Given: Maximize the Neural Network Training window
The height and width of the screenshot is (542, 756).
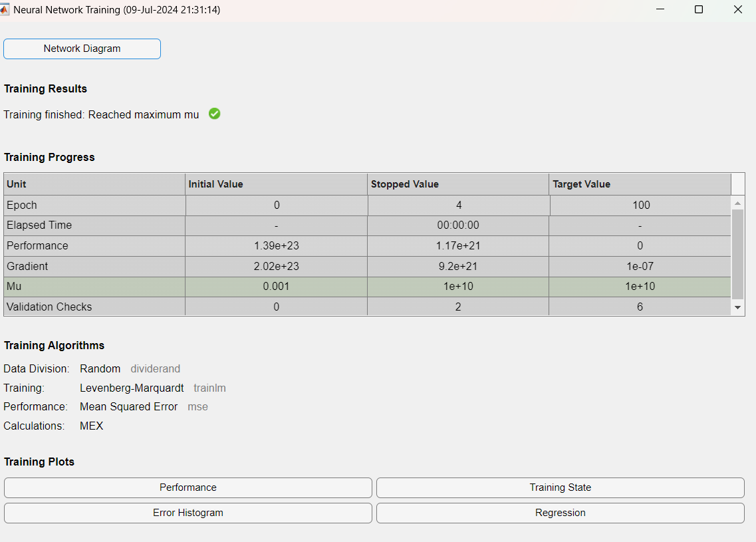Looking at the screenshot, I should click(699, 10).
